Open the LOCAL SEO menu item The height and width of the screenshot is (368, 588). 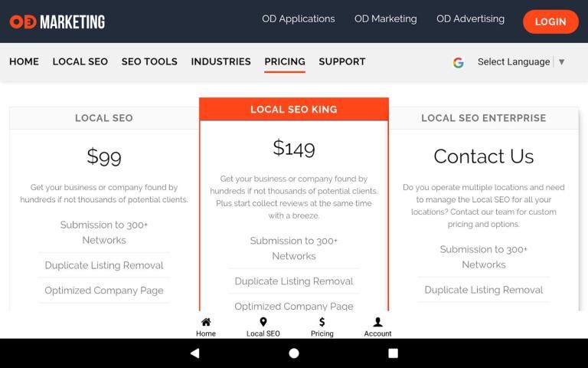80,61
